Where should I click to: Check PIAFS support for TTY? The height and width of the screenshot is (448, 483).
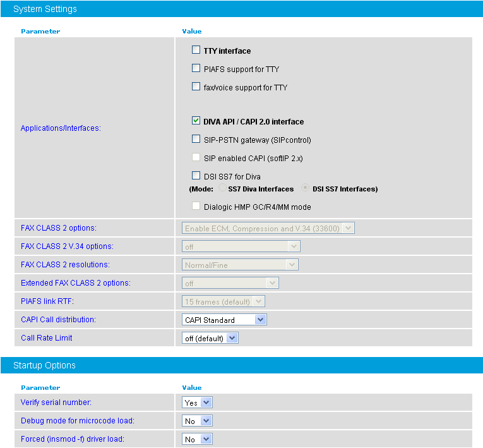(196, 68)
